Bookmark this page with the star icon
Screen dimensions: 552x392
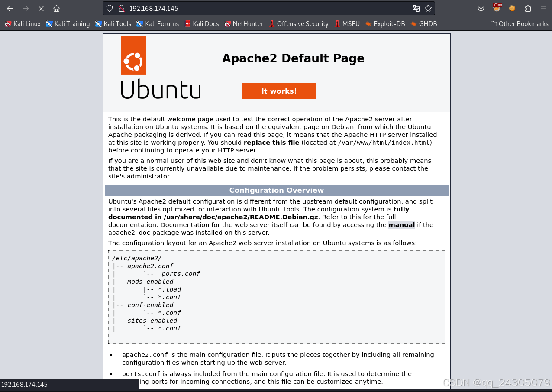pyautogui.click(x=428, y=8)
